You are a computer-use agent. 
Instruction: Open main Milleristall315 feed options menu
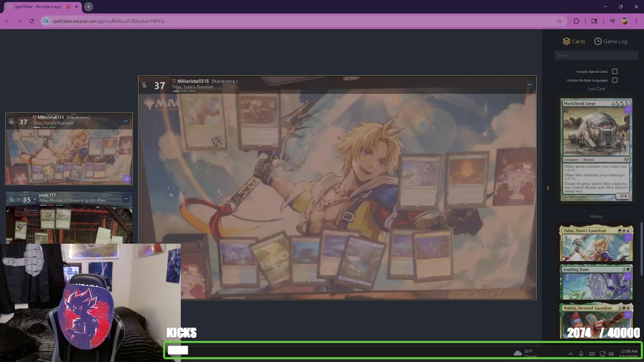[529, 84]
